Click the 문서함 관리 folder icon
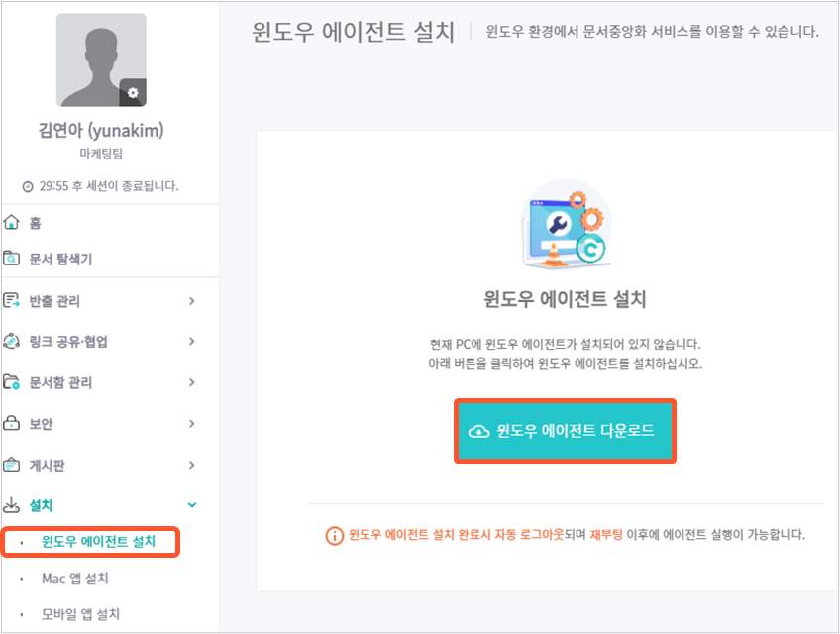 click(x=11, y=382)
